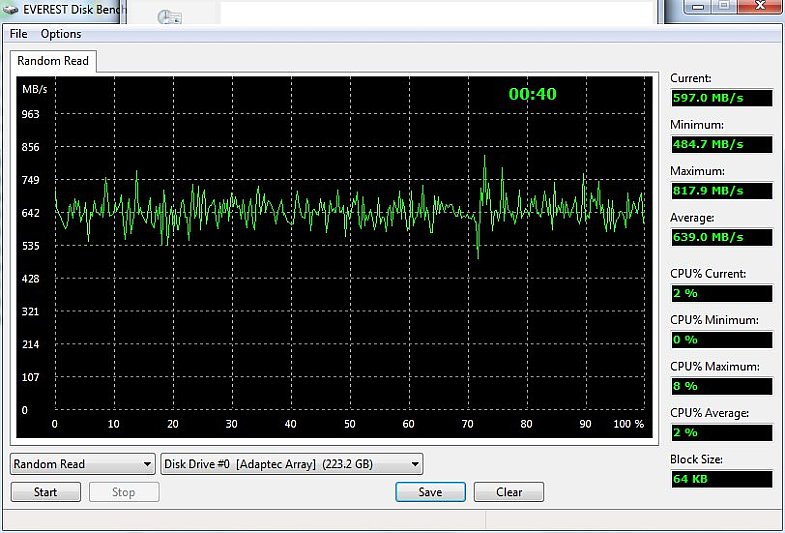Viewport: 785px width, 533px height.
Task: Click the 40 label on the horizontal axis
Action: (x=290, y=424)
